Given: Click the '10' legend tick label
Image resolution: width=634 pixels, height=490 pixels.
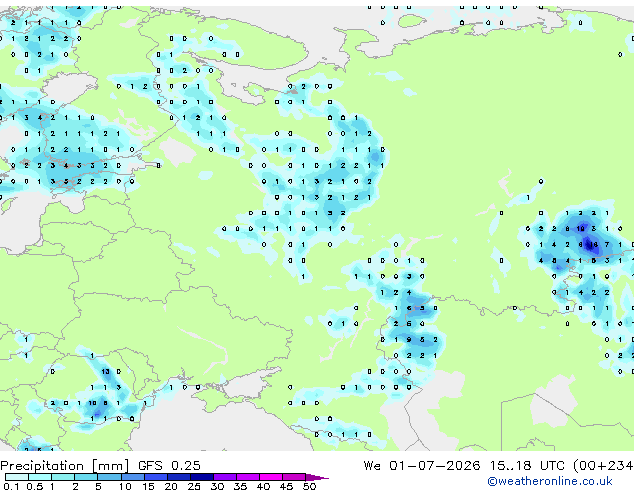Looking at the screenshot, I should (125, 486).
